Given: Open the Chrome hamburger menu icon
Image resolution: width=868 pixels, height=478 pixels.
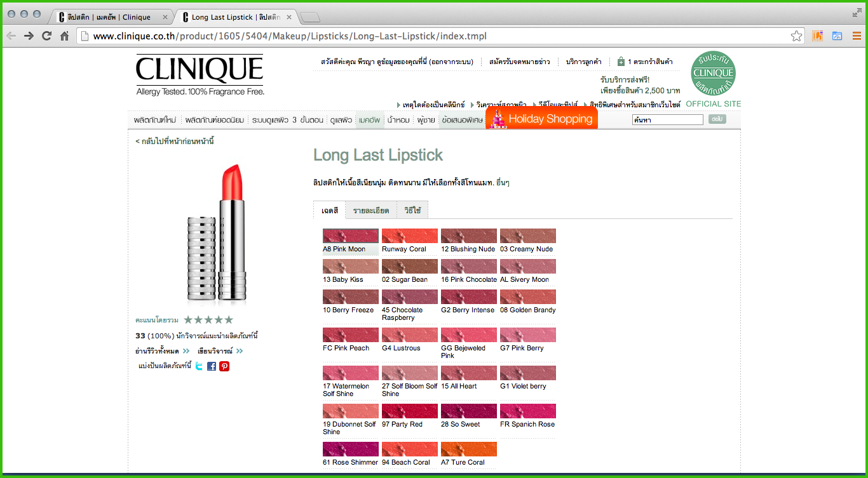Looking at the screenshot, I should pos(857,36).
